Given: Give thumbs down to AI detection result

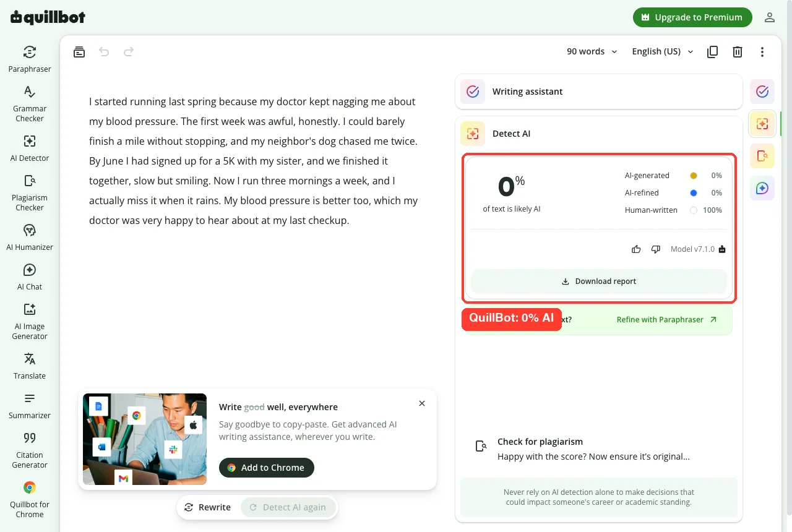Looking at the screenshot, I should 656,249.
